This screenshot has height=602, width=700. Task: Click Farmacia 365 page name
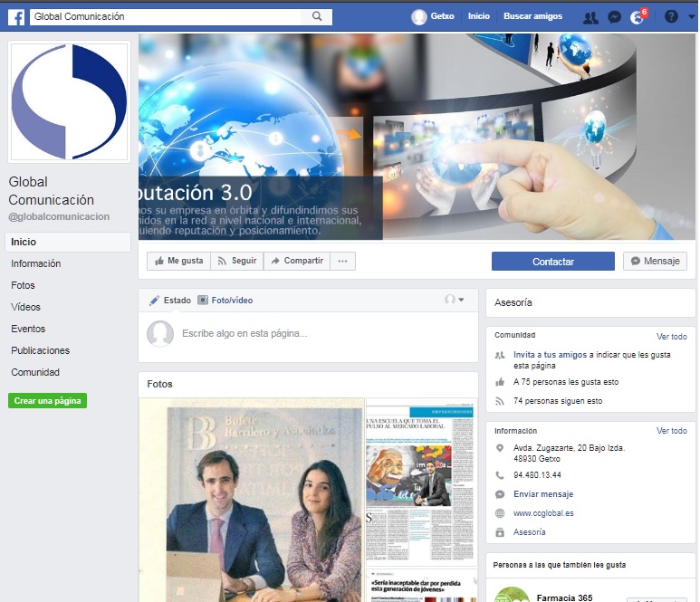pos(564,597)
